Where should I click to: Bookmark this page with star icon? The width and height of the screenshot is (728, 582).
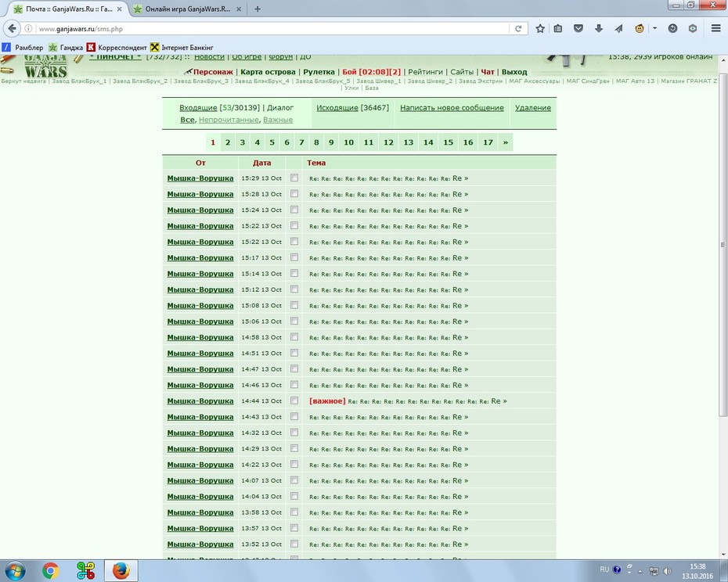[x=540, y=28]
